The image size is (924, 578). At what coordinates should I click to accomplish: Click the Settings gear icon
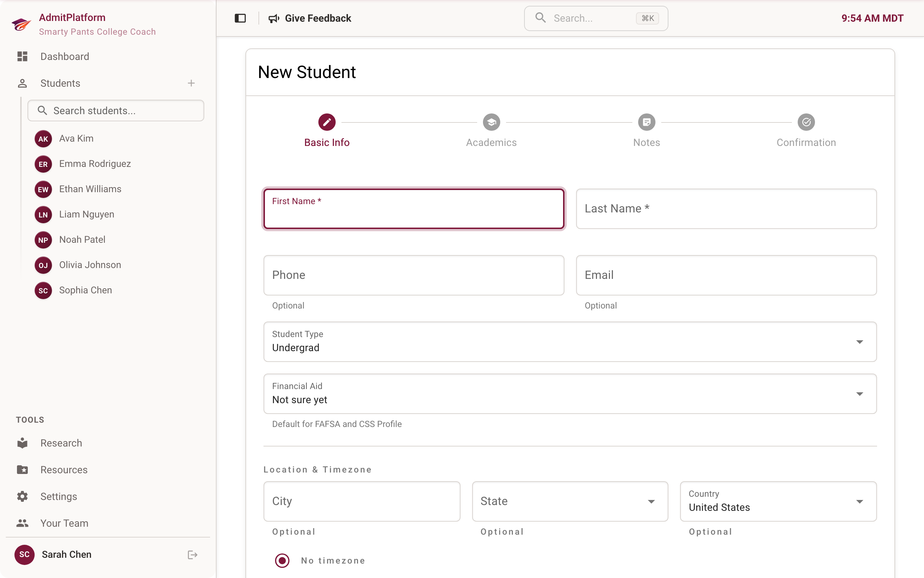(x=22, y=496)
